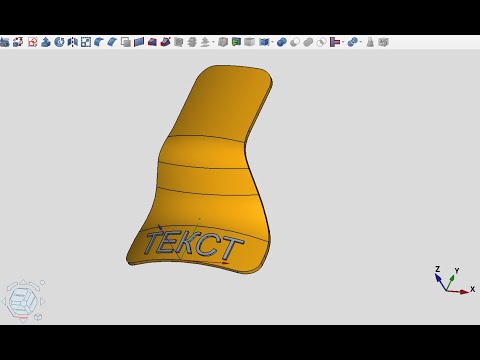This screenshot has height=360, width=480.
Task: Click the up arrow above navigation cube
Action: click(x=23, y=282)
